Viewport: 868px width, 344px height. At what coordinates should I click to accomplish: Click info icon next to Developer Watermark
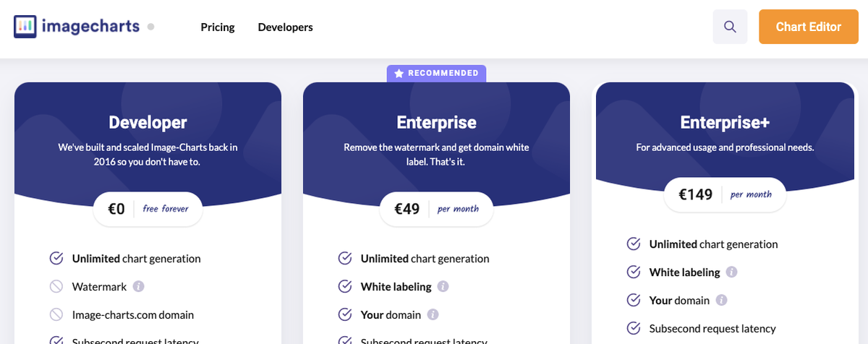(x=138, y=287)
